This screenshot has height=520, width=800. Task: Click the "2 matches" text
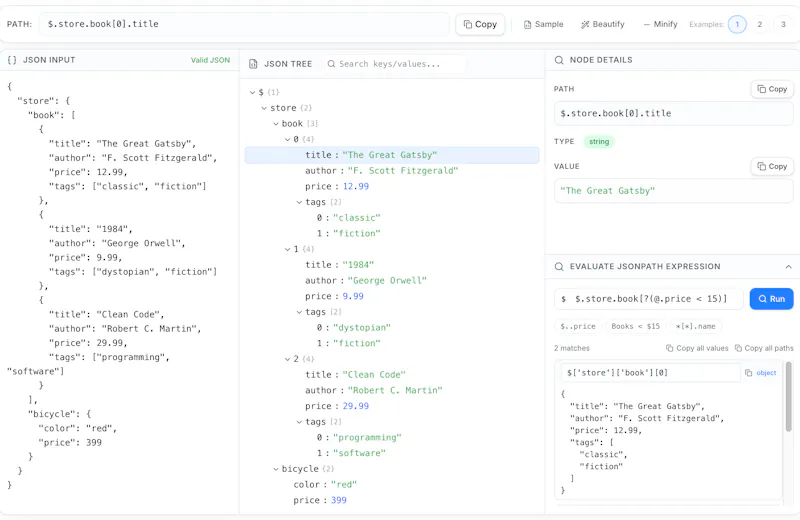coord(571,348)
